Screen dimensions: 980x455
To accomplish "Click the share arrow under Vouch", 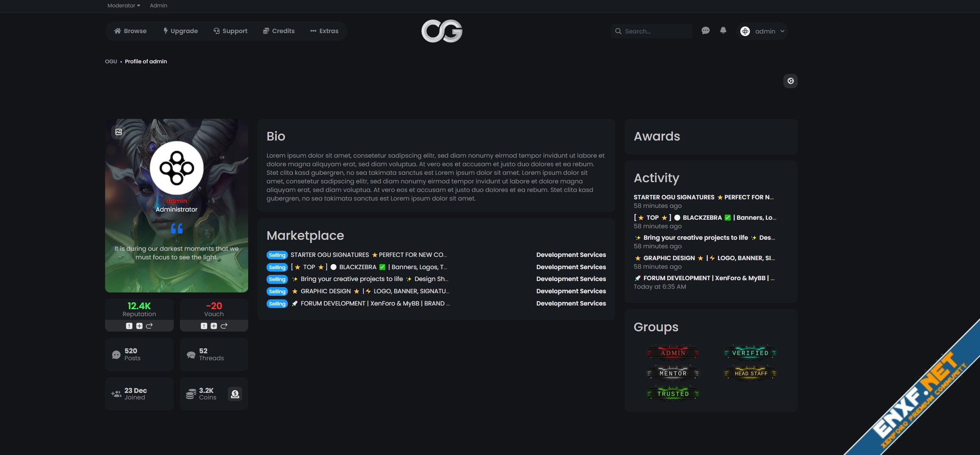I will tap(224, 326).
